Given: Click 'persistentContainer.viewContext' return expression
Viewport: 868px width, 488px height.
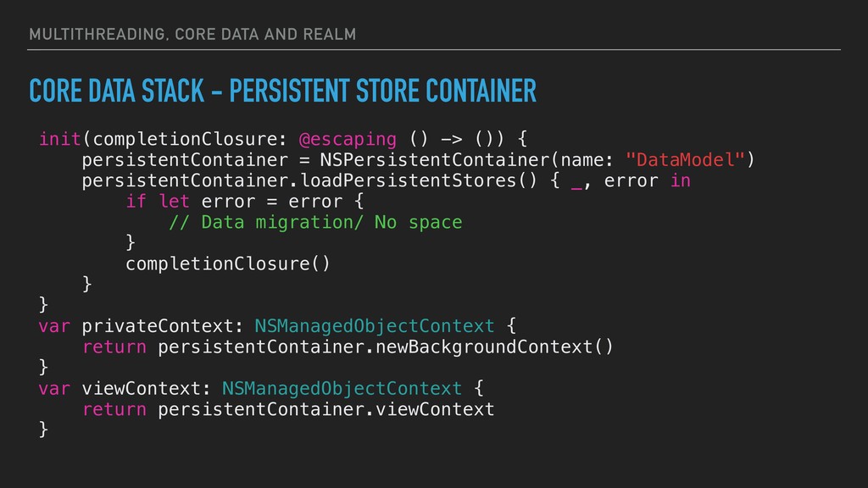Looking at the screenshot, I should coord(326,409).
